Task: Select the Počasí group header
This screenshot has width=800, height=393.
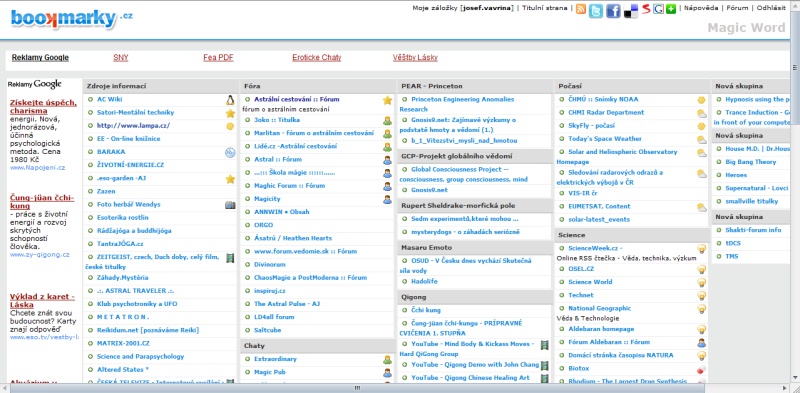Action: 632,86
